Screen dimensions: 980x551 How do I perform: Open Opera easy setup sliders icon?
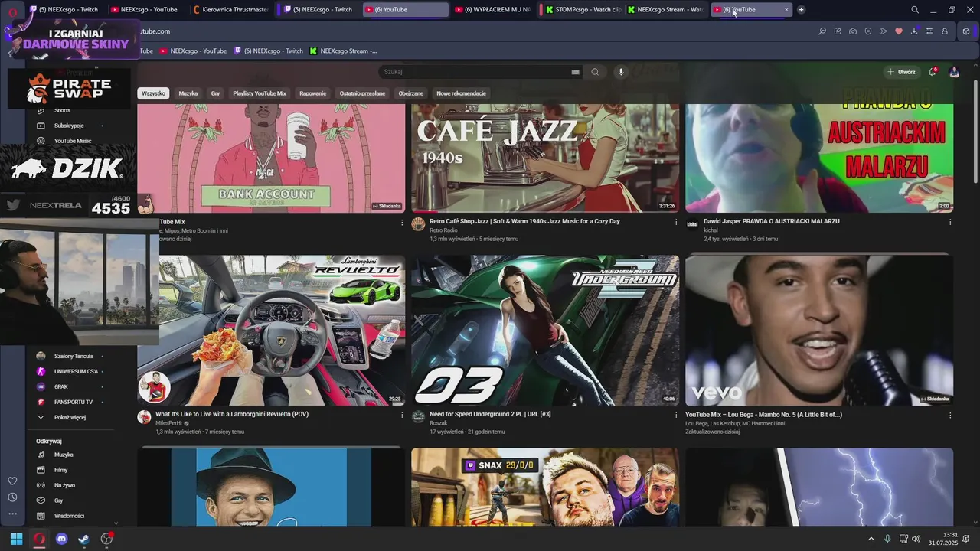coord(929,31)
